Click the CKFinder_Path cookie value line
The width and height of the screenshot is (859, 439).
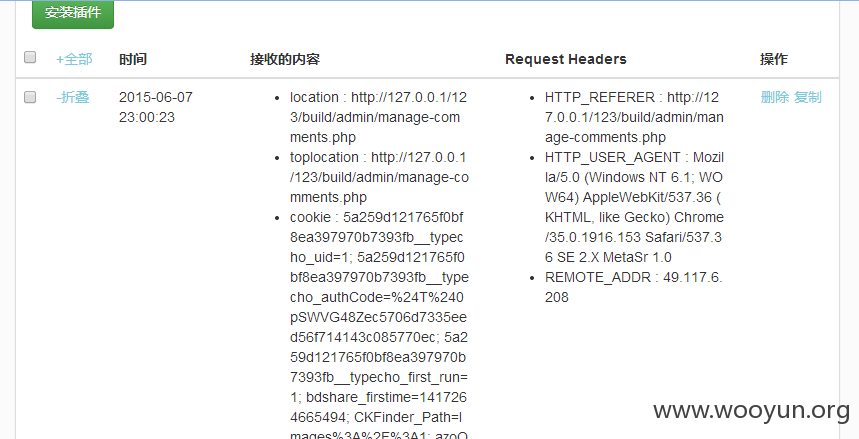click(x=408, y=418)
